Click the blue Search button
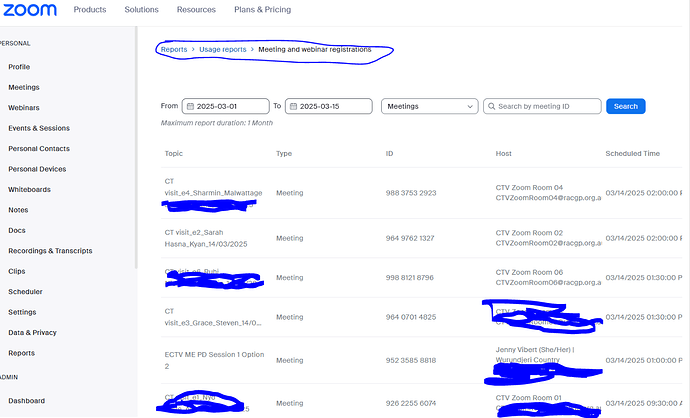Image resolution: width=690 pixels, height=418 pixels. tap(626, 106)
